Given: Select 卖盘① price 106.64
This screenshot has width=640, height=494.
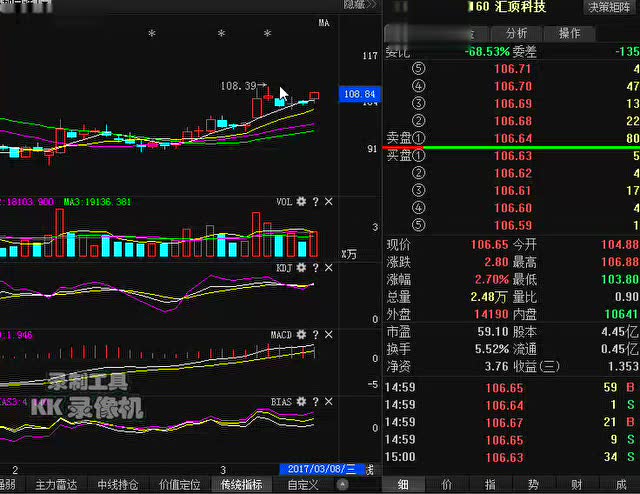Looking at the screenshot, I should (513, 138).
